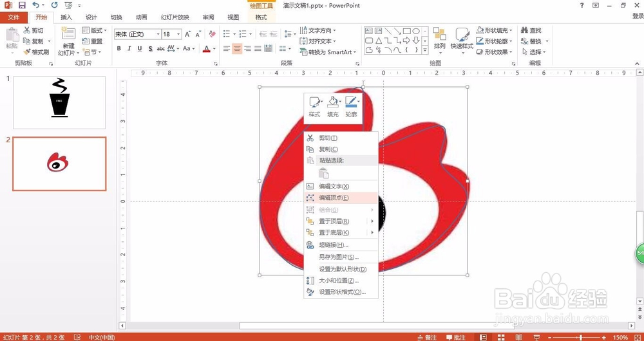Toggle Underline formatting
This screenshot has height=341, width=644.
pos(140,48)
